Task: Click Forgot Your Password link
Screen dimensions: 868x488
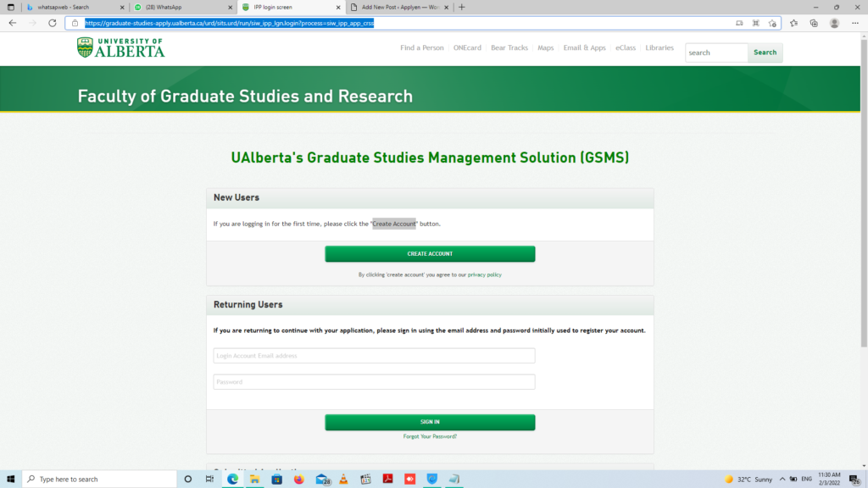Action: (430, 436)
